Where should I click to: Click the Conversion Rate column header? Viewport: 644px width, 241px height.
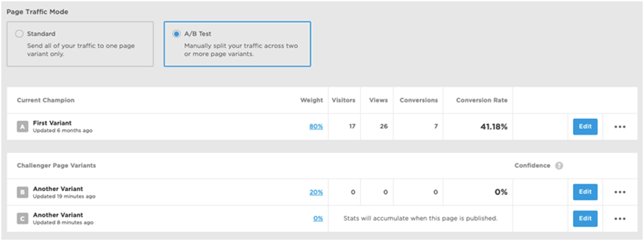pos(482,100)
